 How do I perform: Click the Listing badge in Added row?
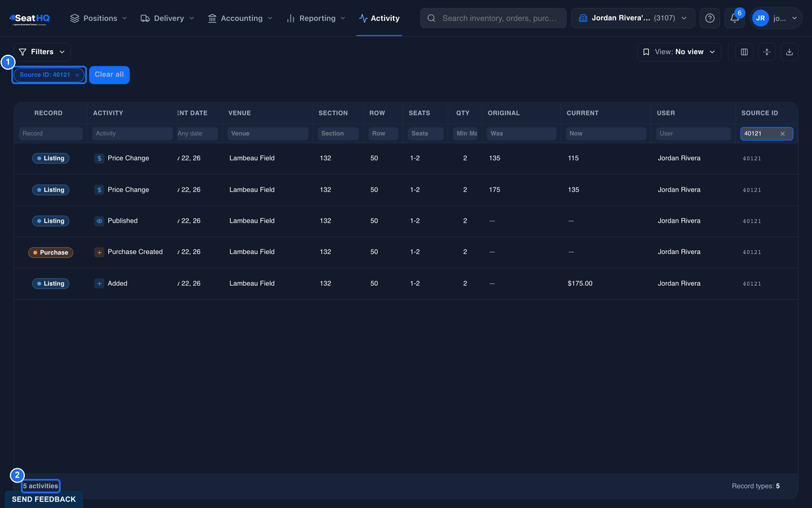click(x=51, y=284)
